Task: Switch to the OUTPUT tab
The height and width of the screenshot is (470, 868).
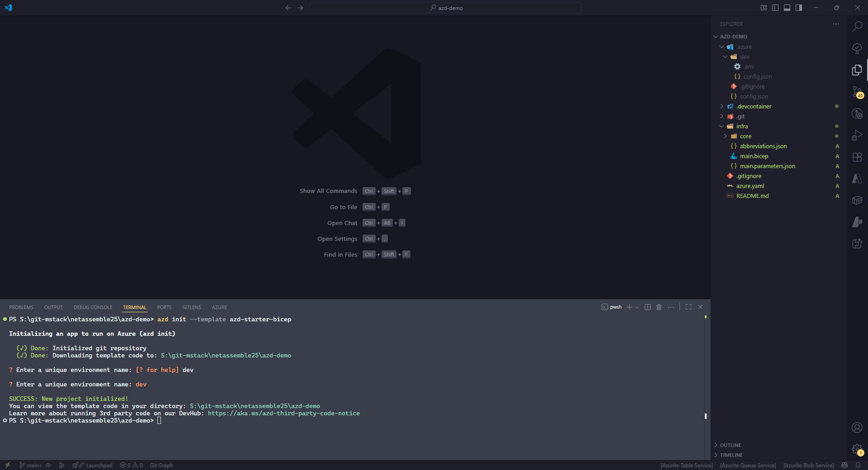Action: coord(53,307)
